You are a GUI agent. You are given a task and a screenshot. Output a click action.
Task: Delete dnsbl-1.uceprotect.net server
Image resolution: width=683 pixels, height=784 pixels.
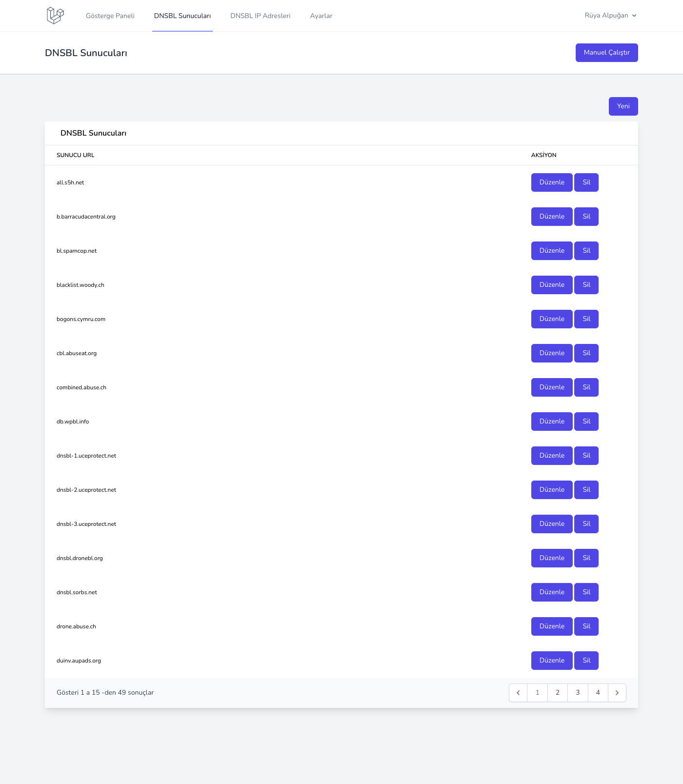coord(586,456)
